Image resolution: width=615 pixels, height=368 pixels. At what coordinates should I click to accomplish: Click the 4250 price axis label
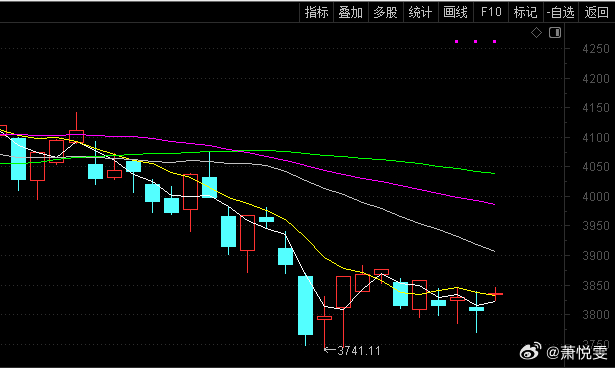596,49
